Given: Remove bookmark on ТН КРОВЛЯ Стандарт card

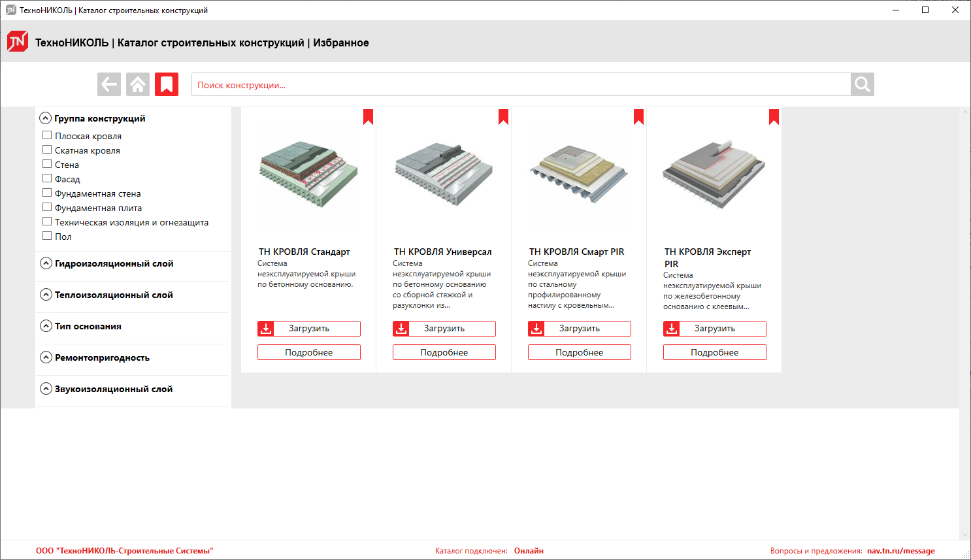Looking at the screenshot, I should 368,117.
